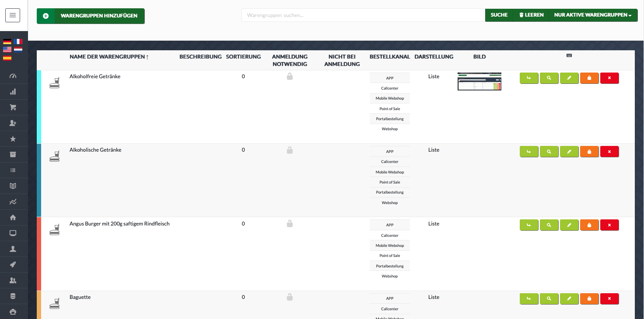This screenshot has height=319, width=644.
Task: Delete Baguette row with red X
Action: click(x=609, y=299)
